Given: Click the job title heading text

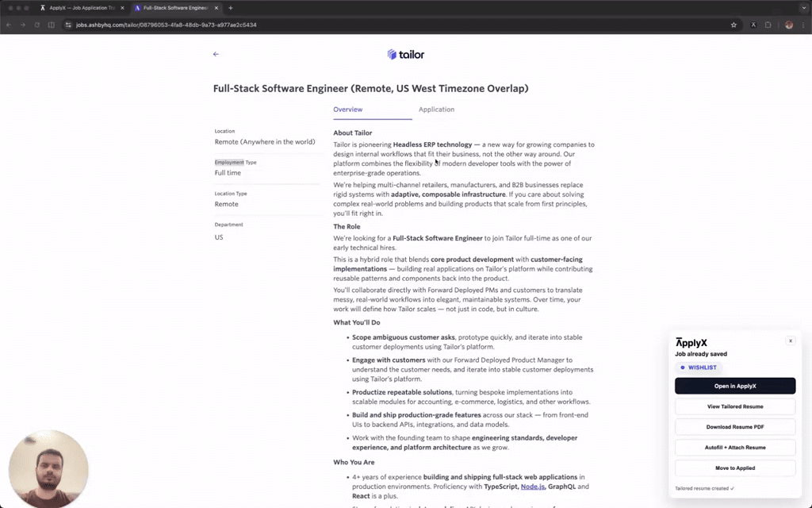Looking at the screenshot, I should [x=371, y=88].
